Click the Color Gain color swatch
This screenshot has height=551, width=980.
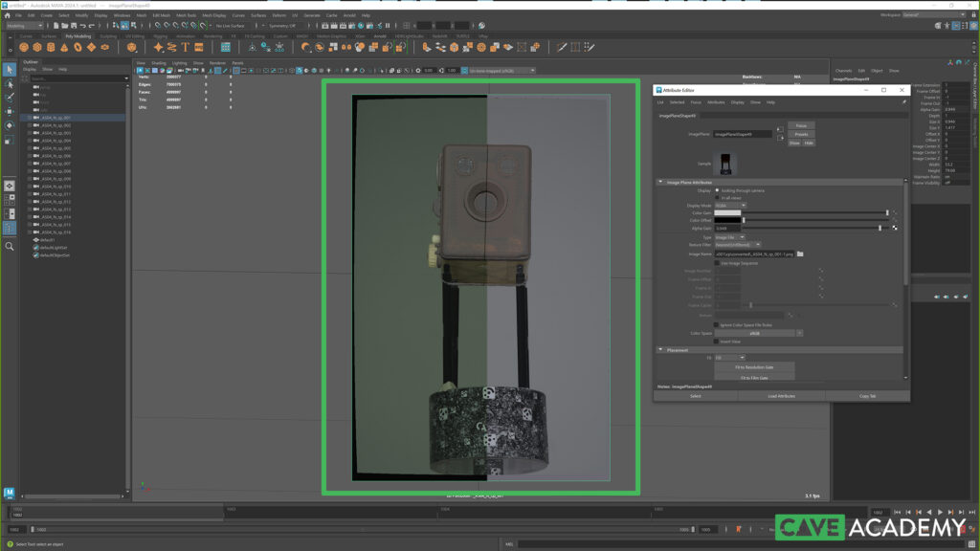pyautogui.click(x=728, y=212)
